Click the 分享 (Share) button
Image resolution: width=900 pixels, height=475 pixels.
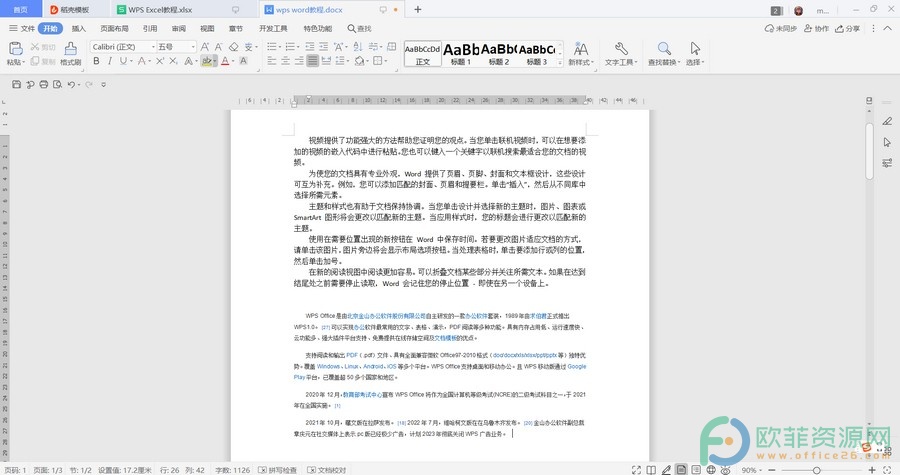pos(847,28)
